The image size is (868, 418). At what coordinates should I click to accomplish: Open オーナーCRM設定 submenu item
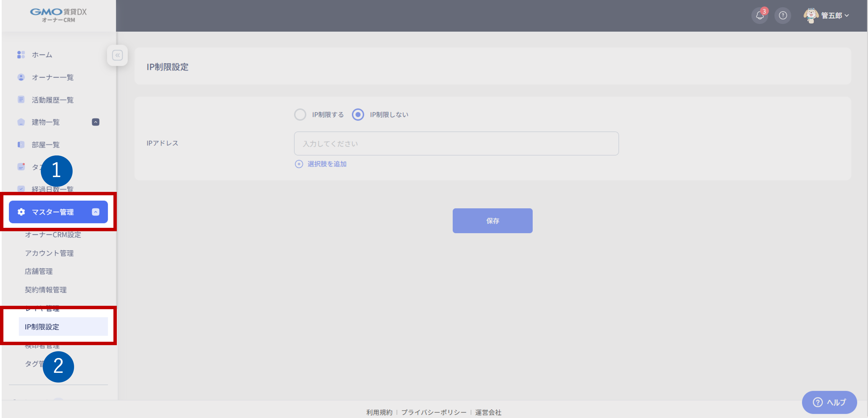pyautogui.click(x=53, y=235)
